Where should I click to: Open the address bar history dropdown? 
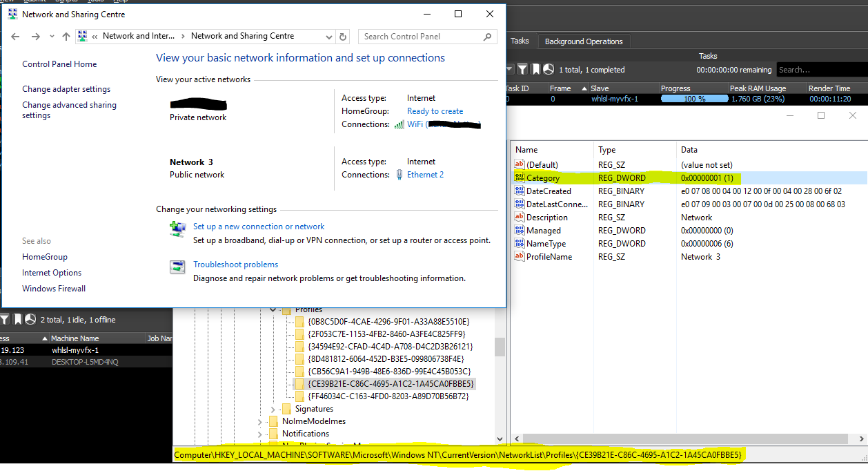click(x=329, y=37)
